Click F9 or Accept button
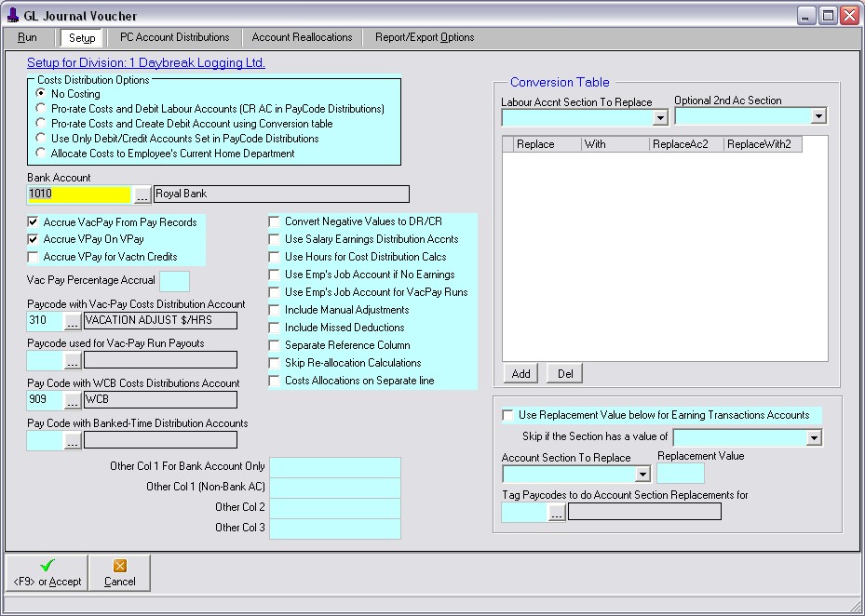The height and width of the screenshot is (616, 865). tap(47, 573)
